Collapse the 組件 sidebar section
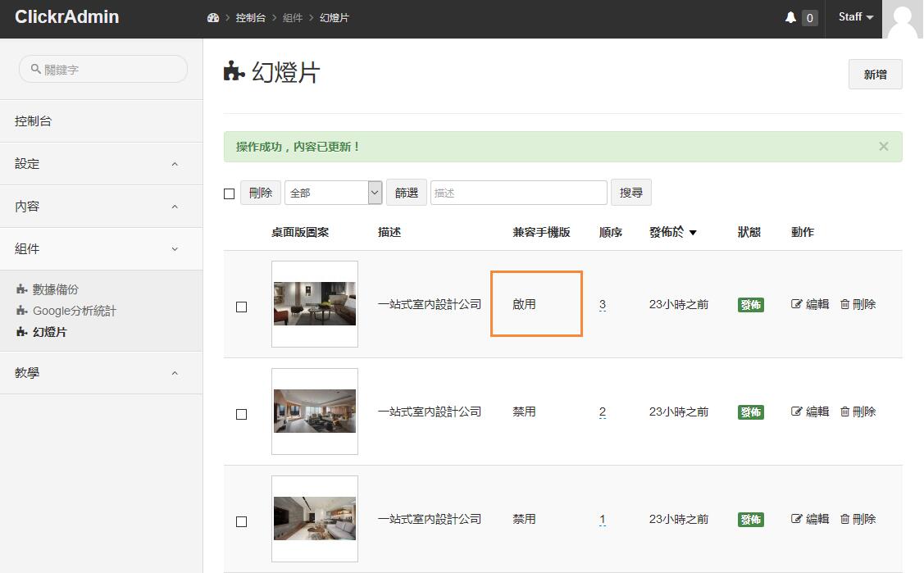The image size is (924, 573). tap(102, 248)
